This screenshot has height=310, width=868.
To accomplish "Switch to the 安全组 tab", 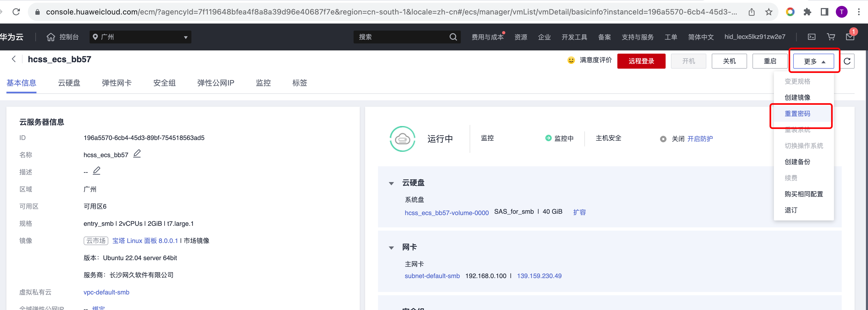I will click(164, 83).
